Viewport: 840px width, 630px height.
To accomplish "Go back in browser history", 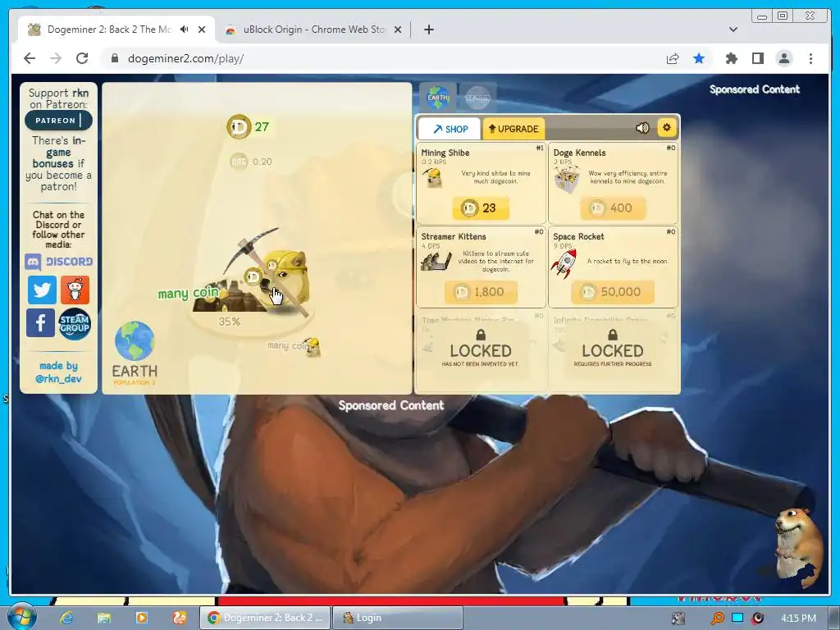I will pos(30,58).
